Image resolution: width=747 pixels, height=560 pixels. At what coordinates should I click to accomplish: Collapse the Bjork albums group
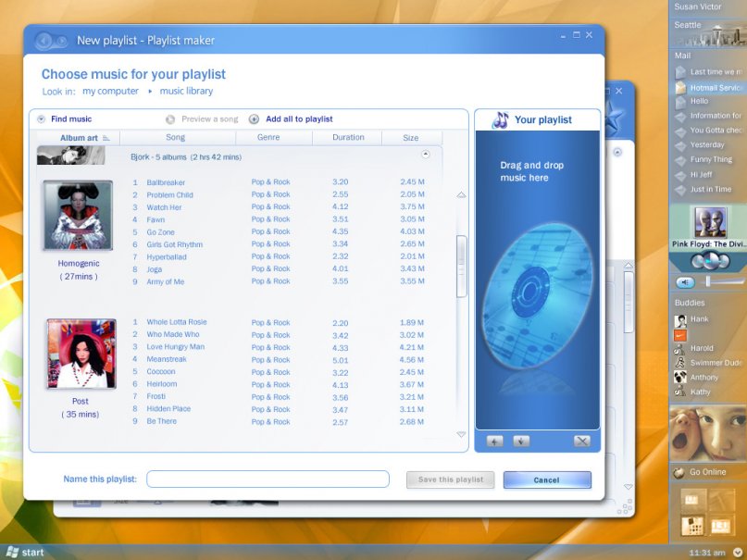point(426,155)
